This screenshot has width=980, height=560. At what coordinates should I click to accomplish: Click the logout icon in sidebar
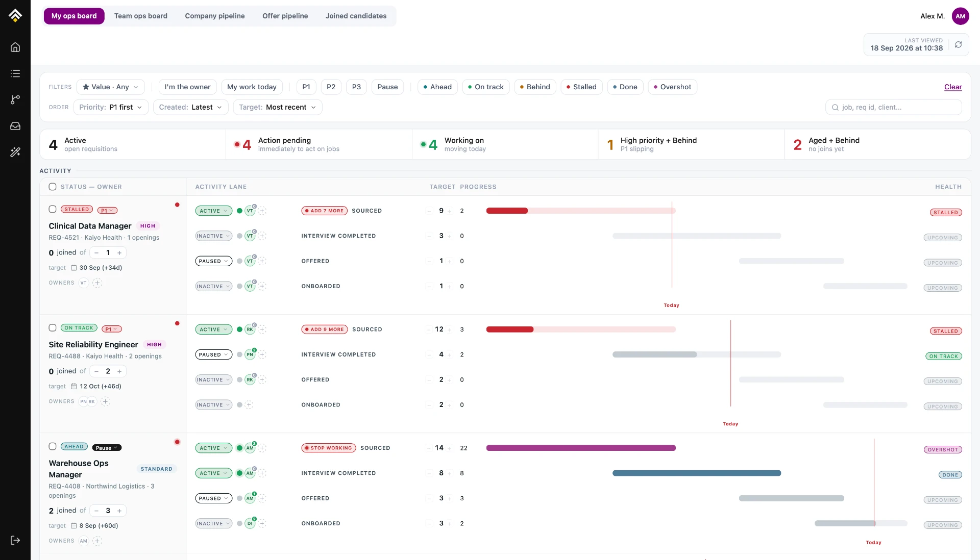click(15, 540)
